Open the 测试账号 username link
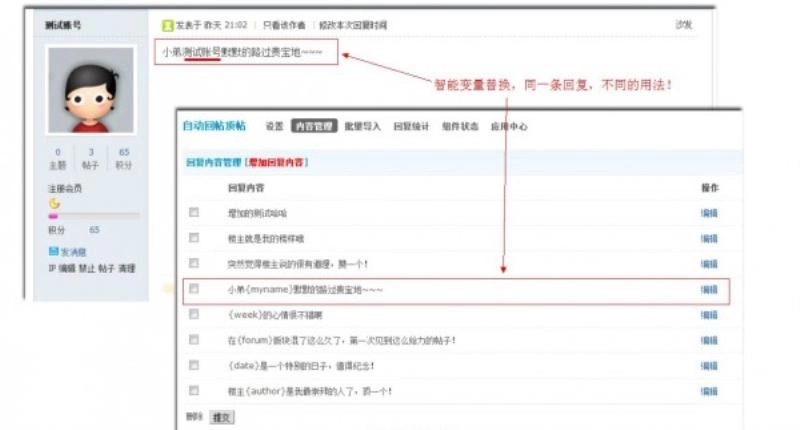The image size is (800, 430). [x=63, y=25]
